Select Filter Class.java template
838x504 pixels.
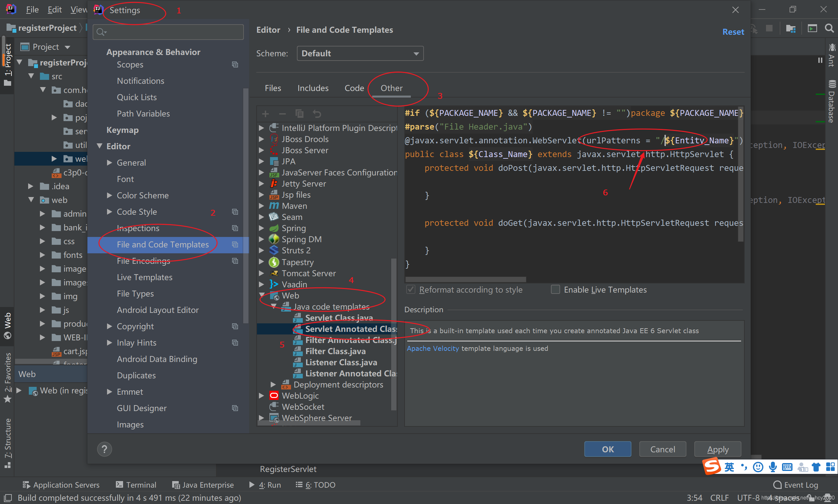tap(335, 351)
